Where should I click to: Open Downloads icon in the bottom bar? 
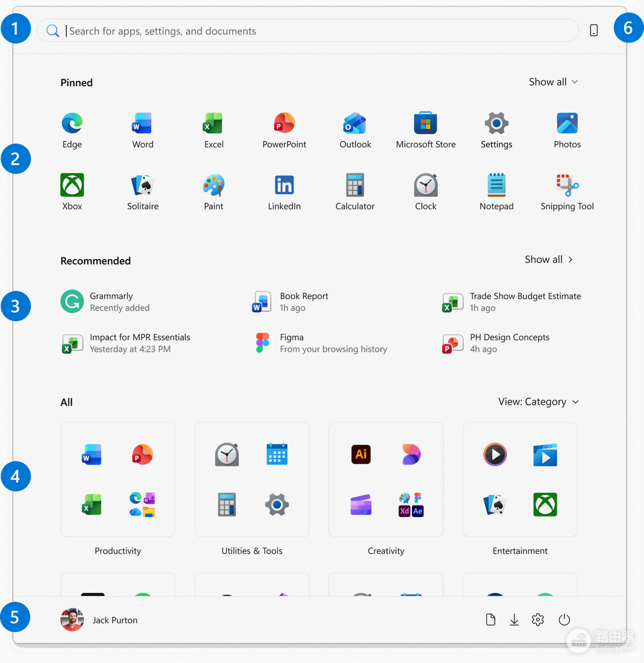click(x=514, y=620)
